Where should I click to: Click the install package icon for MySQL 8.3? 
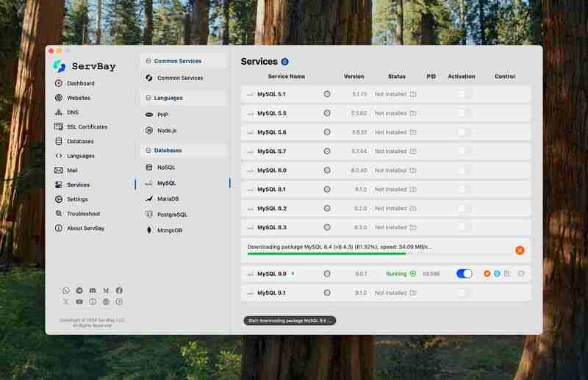tap(413, 227)
